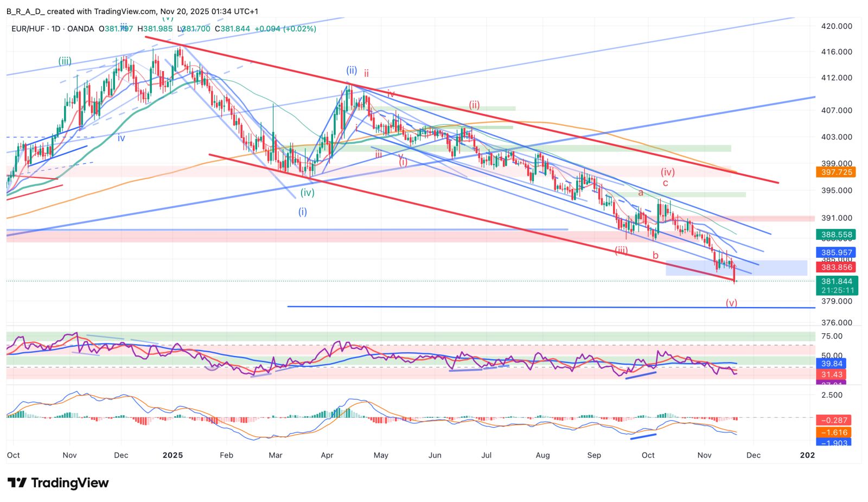This screenshot has height=502, width=868.
Task: Click the blue 385.957 price tag
Action: point(837,252)
